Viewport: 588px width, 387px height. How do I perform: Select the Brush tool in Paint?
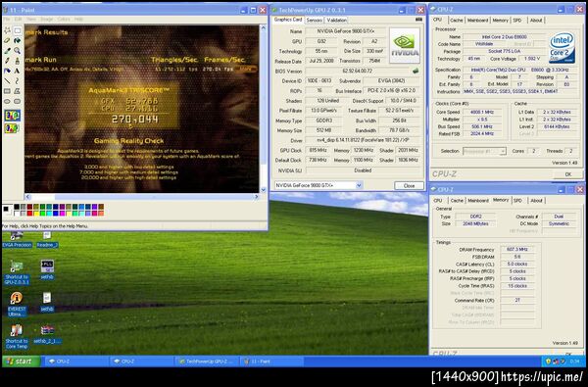[18, 61]
